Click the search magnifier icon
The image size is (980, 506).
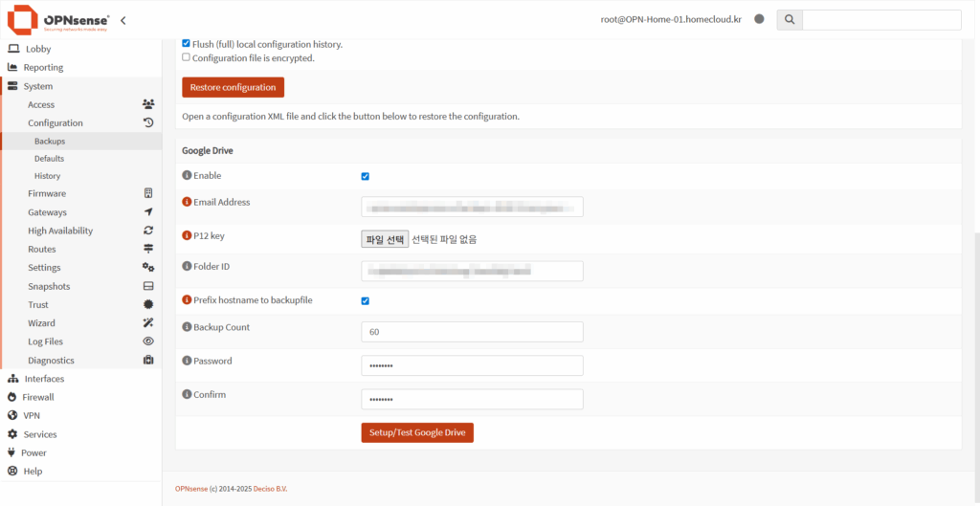pos(789,19)
